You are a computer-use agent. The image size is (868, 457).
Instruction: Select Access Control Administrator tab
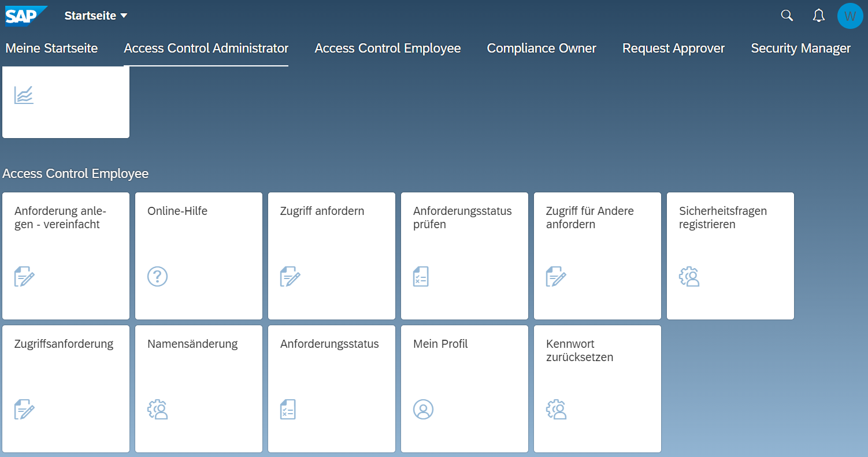[x=206, y=49]
